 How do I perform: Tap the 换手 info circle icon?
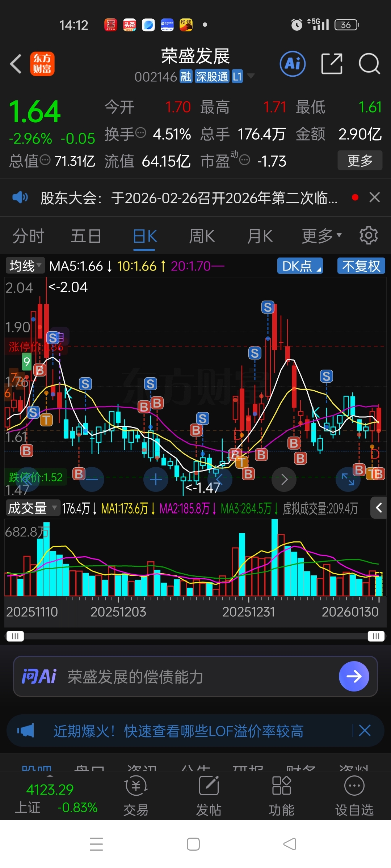[x=140, y=133]
